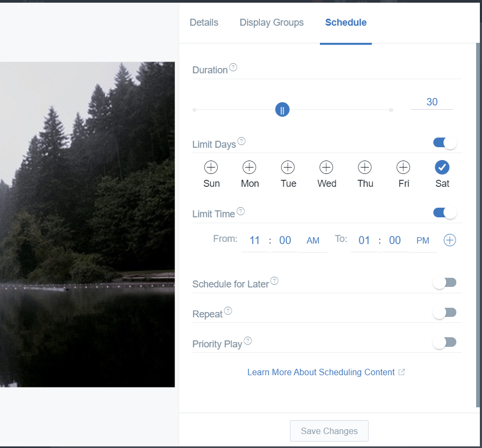
Task: Open the Display Groups tab
Action: tap(271, 22)
